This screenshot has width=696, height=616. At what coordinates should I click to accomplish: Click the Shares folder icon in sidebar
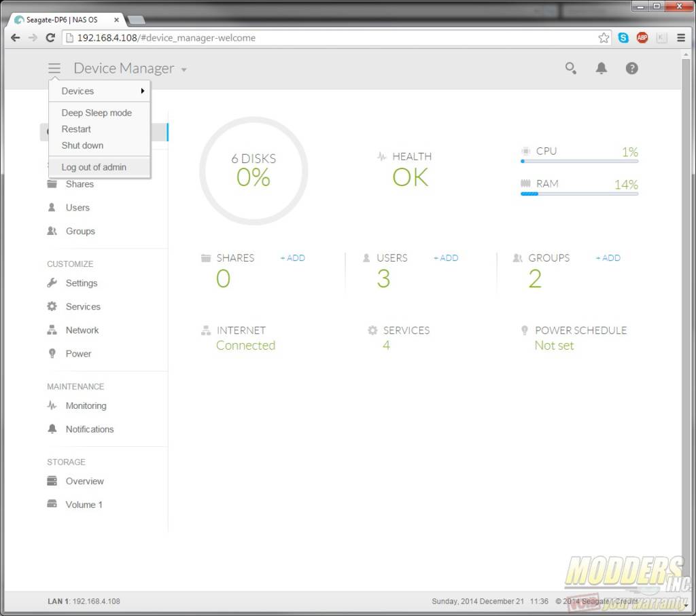point(52,183)
